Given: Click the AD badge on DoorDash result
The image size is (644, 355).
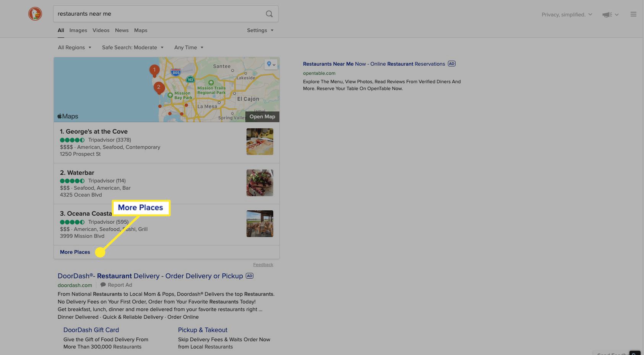Looking at the screenshot, I should [x=250, y=276].
